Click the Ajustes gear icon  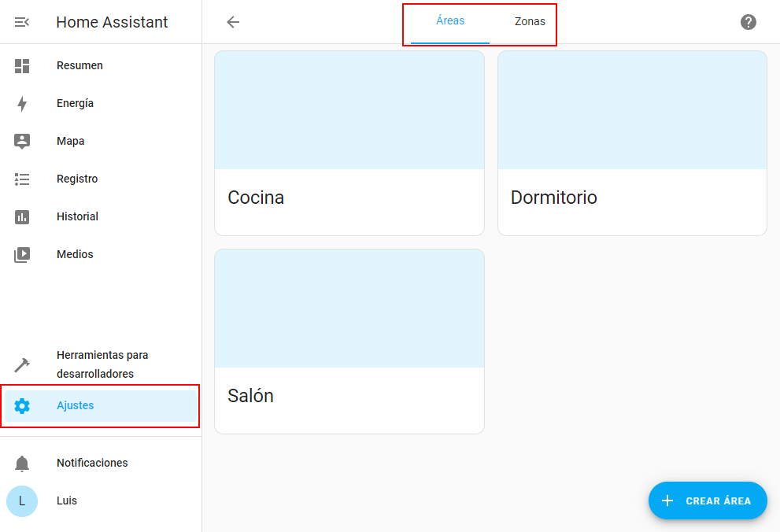[x=22, y=406]
